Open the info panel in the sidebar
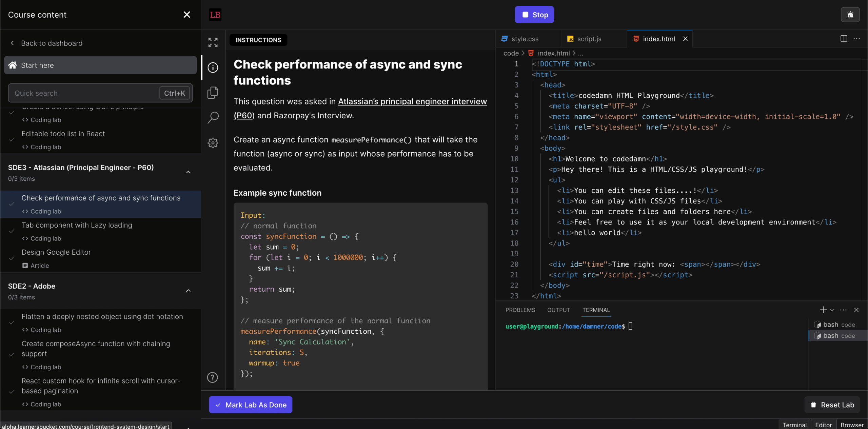 [x=213, y=68]
